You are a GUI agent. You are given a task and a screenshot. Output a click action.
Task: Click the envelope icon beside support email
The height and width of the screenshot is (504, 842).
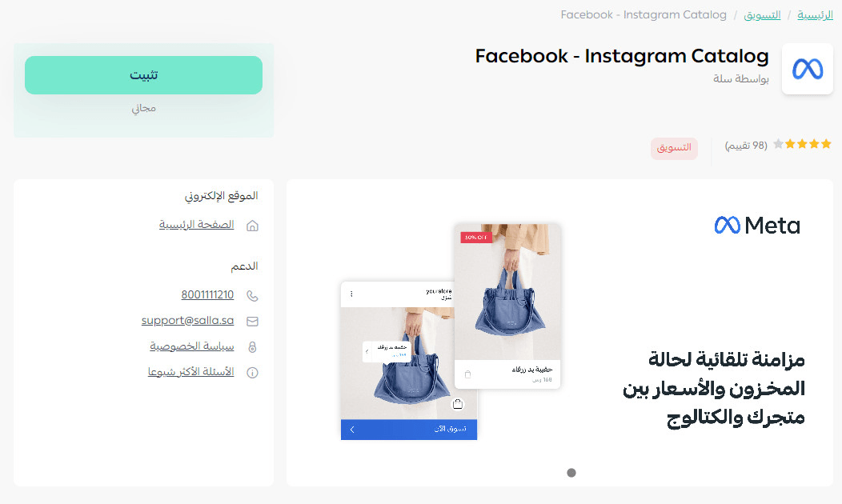pyautogui.click(x=252, y=322)
